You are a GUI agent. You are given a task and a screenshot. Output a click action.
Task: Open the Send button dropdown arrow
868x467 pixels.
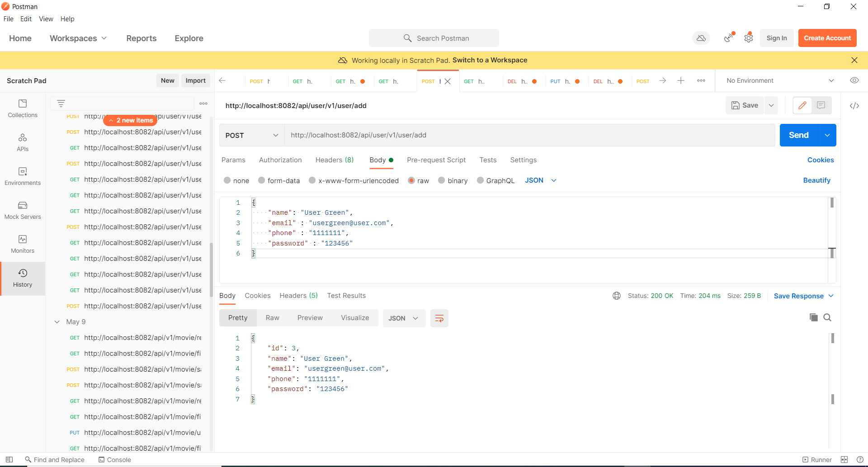(827, 135)
